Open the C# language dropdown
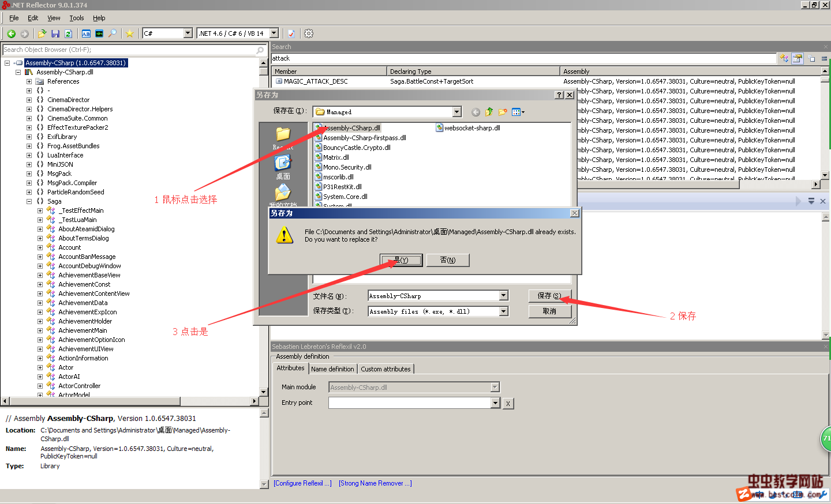 tap(188, 33)
